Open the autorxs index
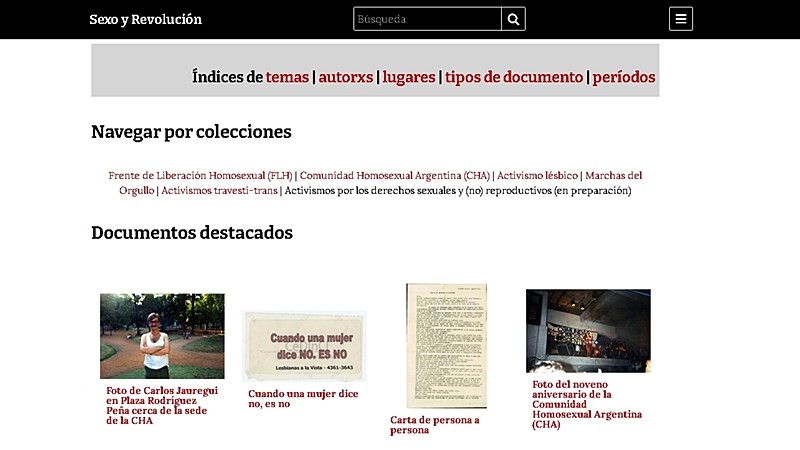The width and height of the screenshot is (800, 450). [346, 77]
